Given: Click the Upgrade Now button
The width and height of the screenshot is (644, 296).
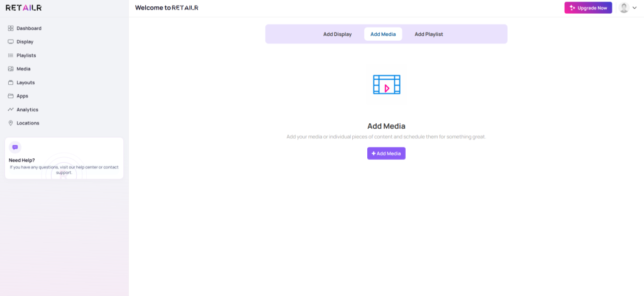Looking at the screenshot, I should point(588,8).
